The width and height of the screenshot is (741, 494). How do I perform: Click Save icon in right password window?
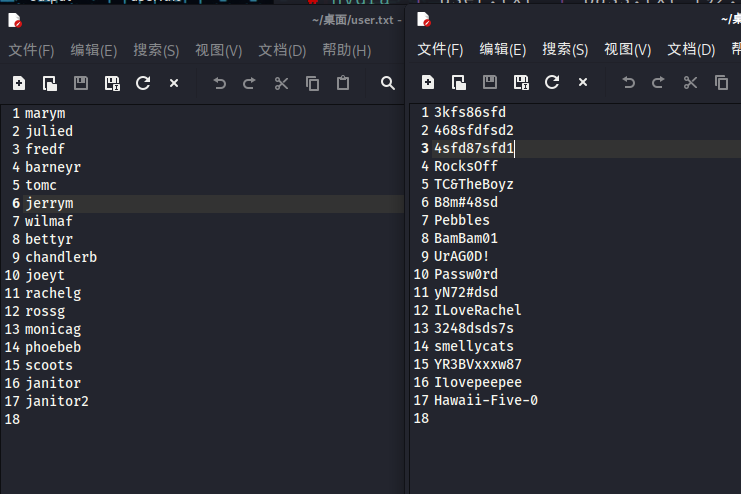[x=490, y=83]
